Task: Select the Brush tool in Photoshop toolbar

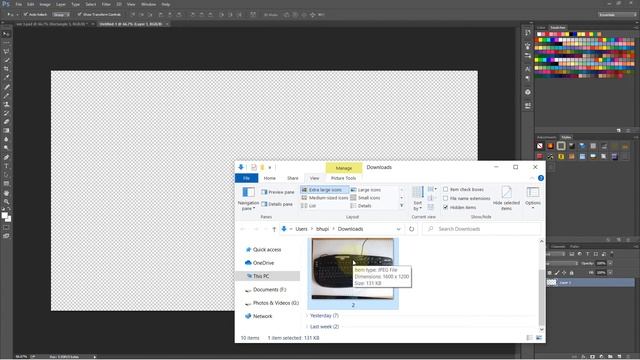Action: tap(6, 96)
